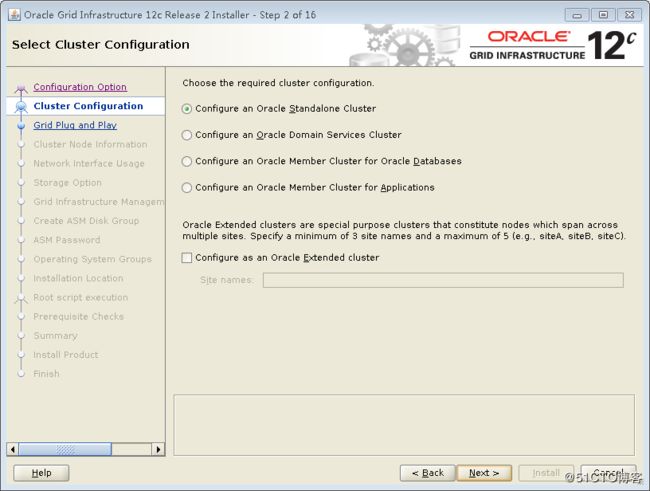The height and width of the screenshot is (491, 650).
Task: Click the Grid Infrastructure Management step text
Action: (x=99, y=202)
